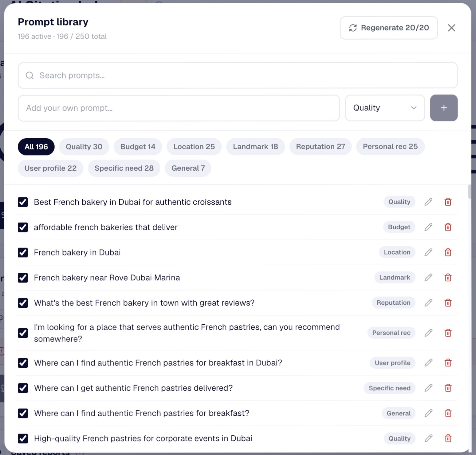Uncheck 'Best French bakery in Dubai' prompt
Screen dimensions: 476x455
pyautogui.click(x=23, y=202)
